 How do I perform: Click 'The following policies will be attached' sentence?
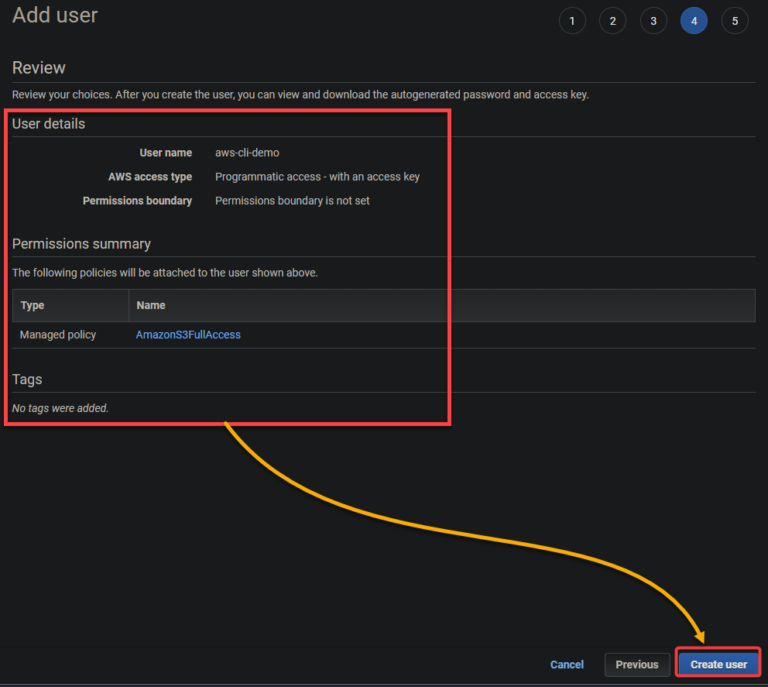pos(165,273)
